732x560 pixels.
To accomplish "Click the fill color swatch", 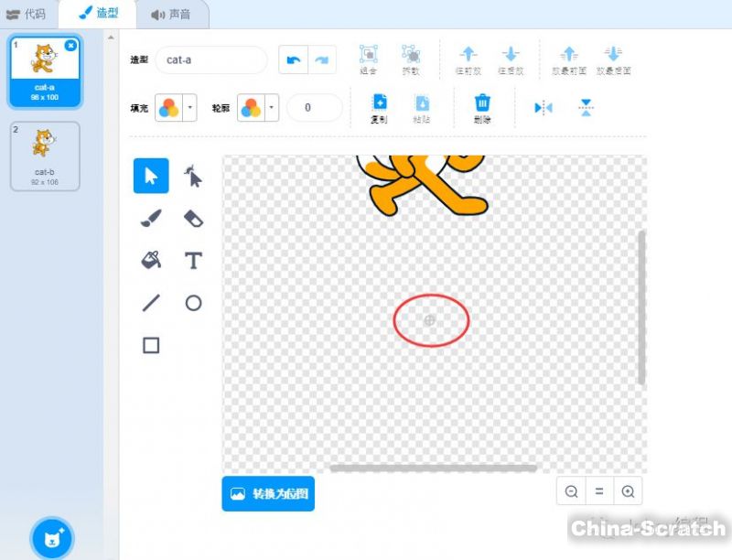I will point(168,108).
